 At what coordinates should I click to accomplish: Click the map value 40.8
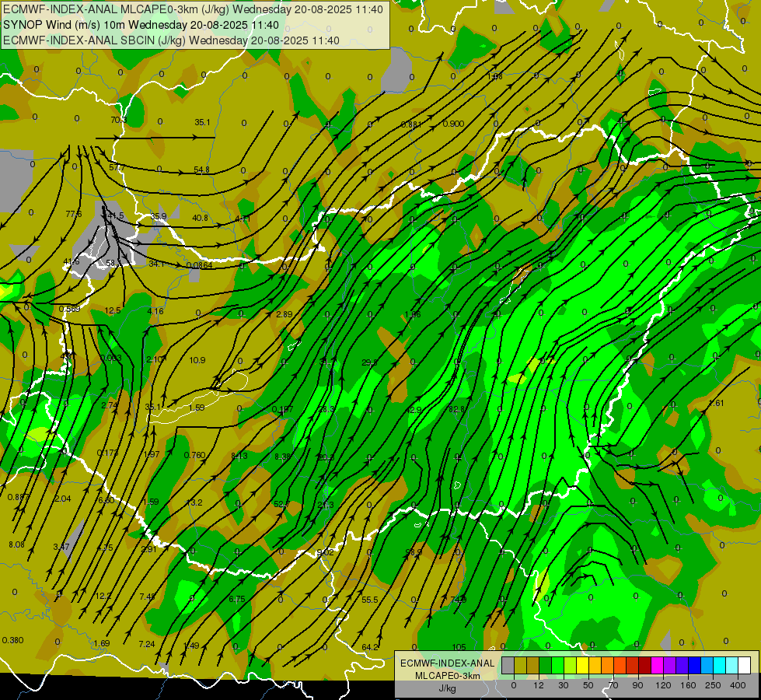coord(200,218)
